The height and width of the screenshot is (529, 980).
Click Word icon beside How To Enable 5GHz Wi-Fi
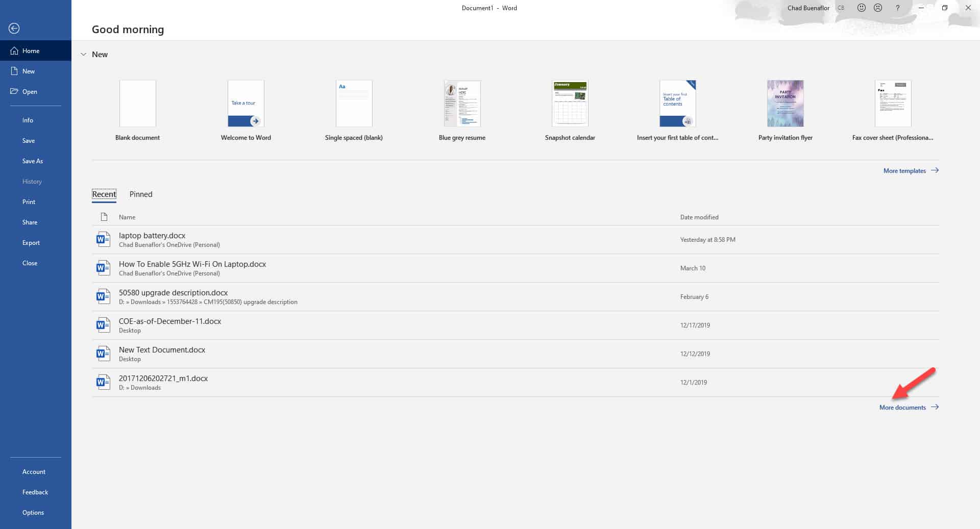103,268
